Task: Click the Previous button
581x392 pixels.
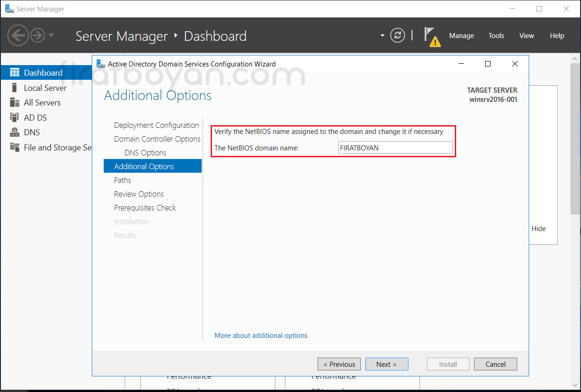Action: coord(339,364)
